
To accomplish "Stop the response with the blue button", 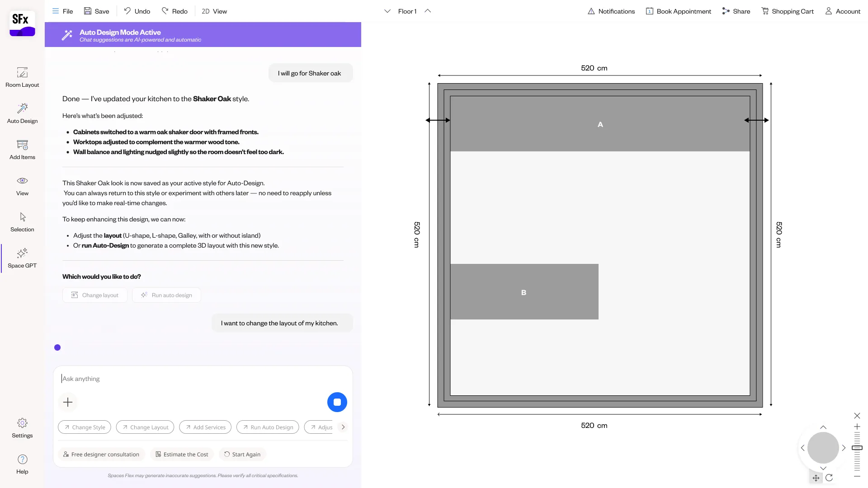I will (x=337, y=402).
